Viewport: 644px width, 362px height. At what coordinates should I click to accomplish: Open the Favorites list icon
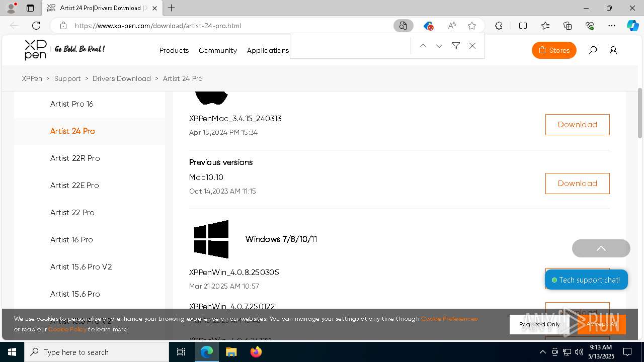(545, 26)
